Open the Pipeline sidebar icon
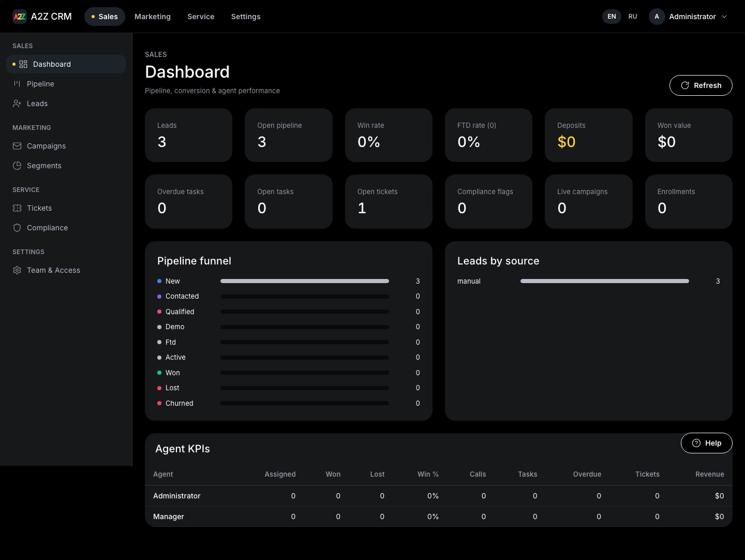745x560 pixels. 17,84
